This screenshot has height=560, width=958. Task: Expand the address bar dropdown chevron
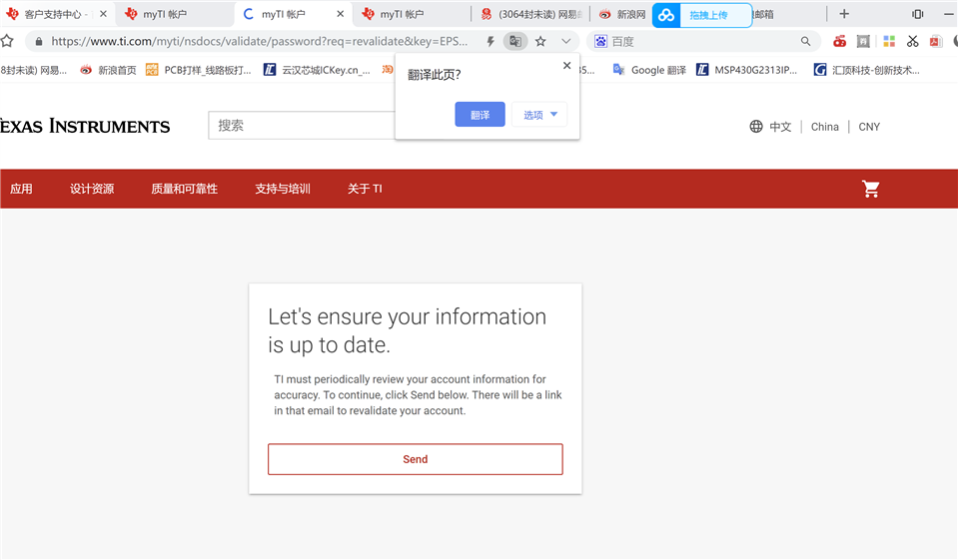coord(565,42)
